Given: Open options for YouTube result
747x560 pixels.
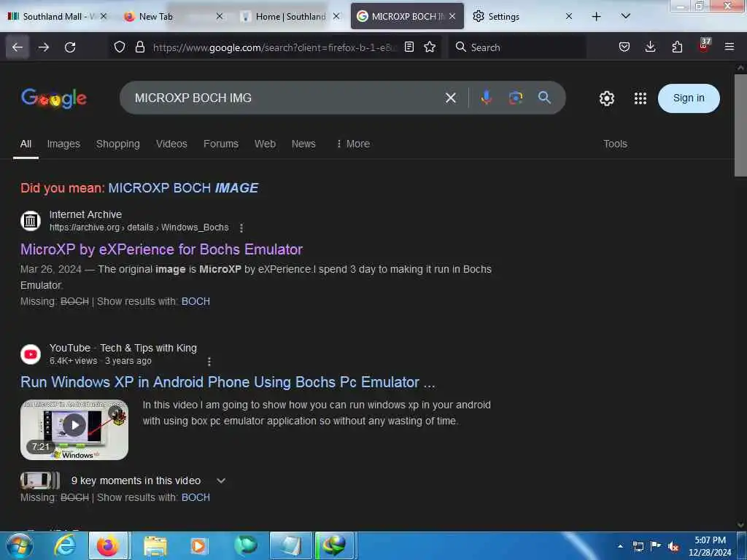Looking at the screenshot, I should pyautogui.click(x=209, y=362).
